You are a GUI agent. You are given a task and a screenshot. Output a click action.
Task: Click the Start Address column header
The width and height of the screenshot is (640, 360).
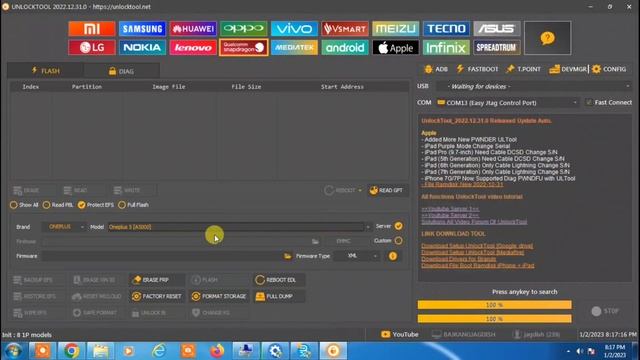pyautogui.click(x=342, y=87)
